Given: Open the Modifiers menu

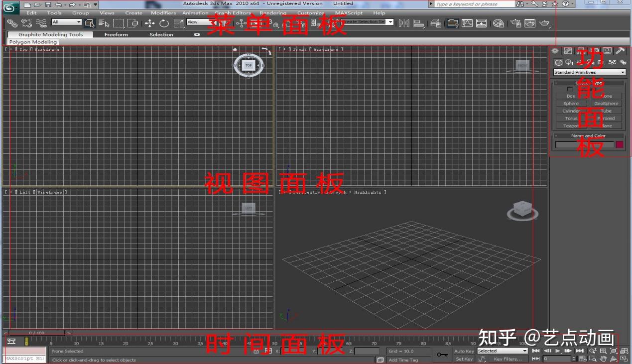Looking at the screenshot, I should (163, 13).
